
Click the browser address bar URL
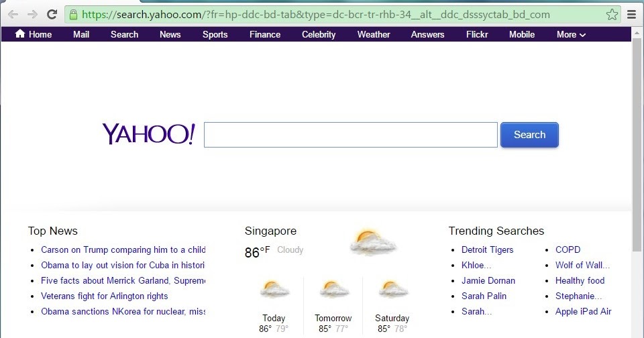(315, 15)
